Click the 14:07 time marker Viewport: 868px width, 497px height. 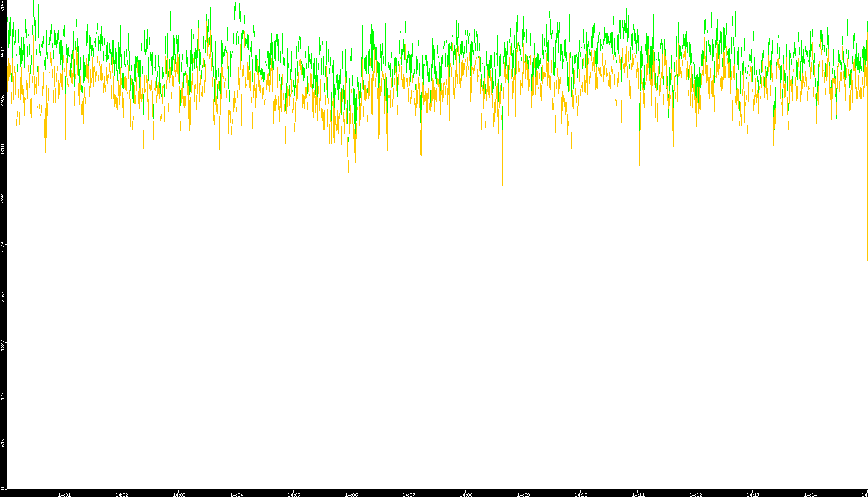408,495
